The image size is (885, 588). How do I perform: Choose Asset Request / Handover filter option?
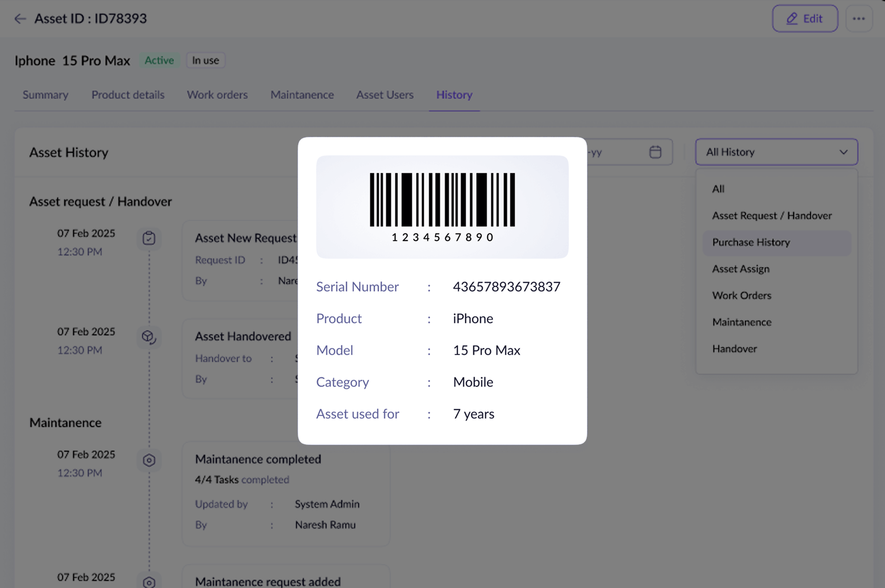click(x=772, y=216)
